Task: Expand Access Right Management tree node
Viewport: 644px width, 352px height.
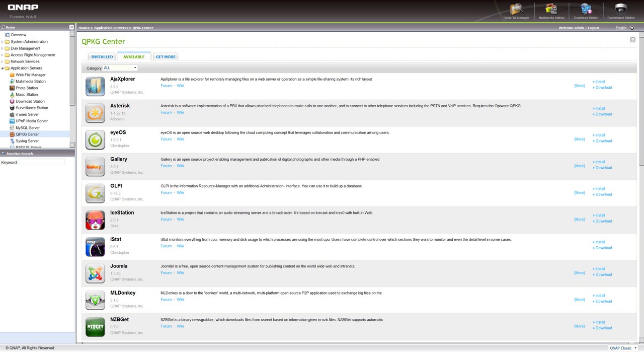Action: [x=2, y=55]
